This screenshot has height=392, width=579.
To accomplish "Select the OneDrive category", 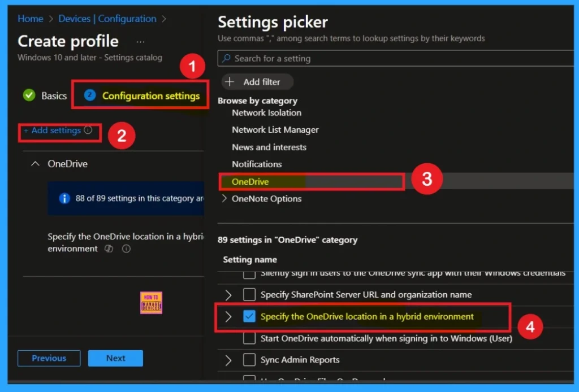I will click(250, 181).
